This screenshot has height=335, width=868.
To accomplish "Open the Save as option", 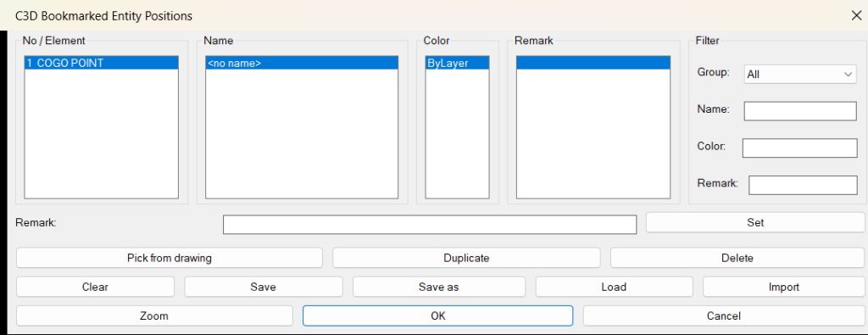I will point(438,287).
